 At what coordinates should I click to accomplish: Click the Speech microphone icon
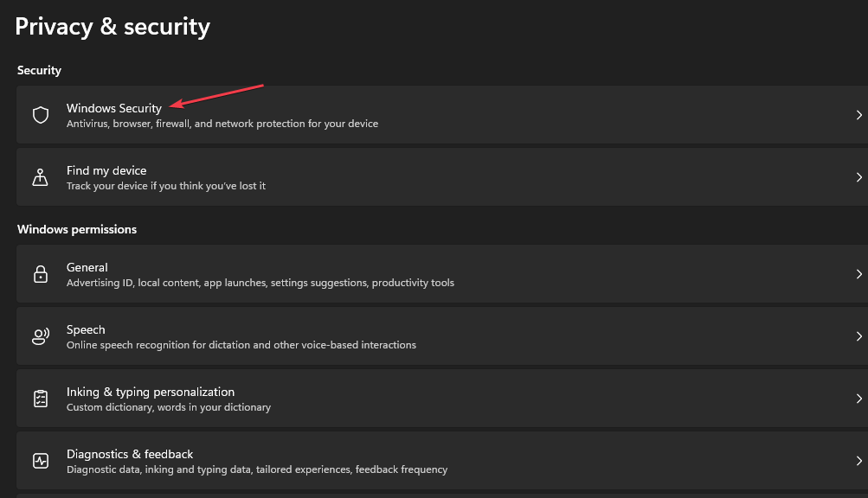[x=40, y=335]
